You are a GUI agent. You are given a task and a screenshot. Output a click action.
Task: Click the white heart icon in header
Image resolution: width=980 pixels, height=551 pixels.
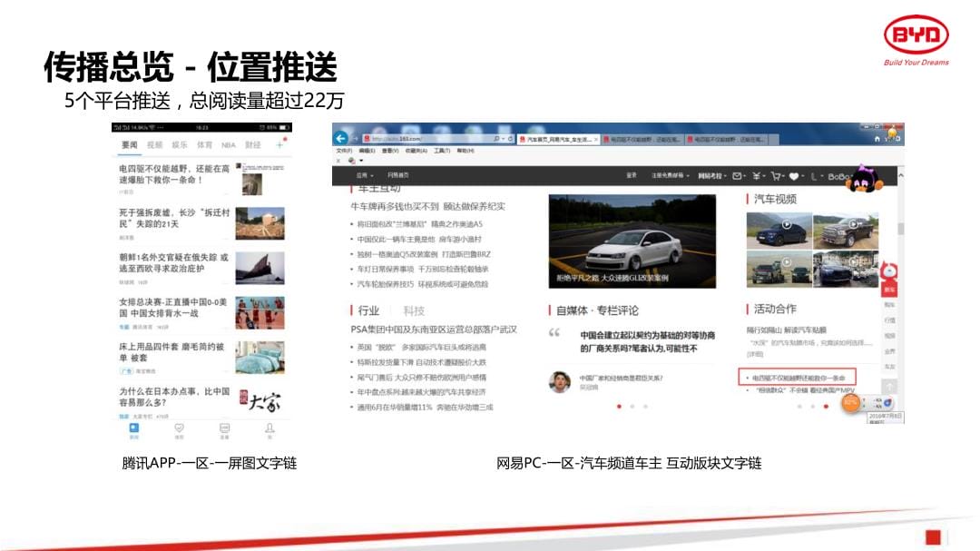coord(794,176)
